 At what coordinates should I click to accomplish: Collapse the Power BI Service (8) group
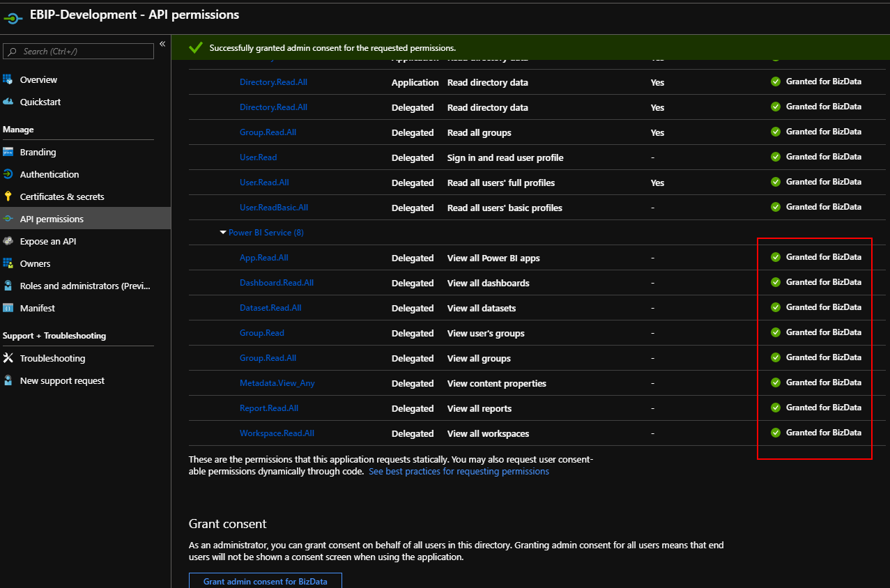[x=223, y=233]
